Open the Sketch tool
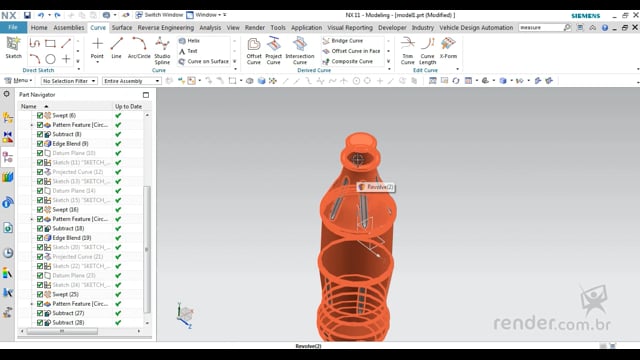Image resolution: width=640 pixels, height=360 pixels. (x=13, y=48)
